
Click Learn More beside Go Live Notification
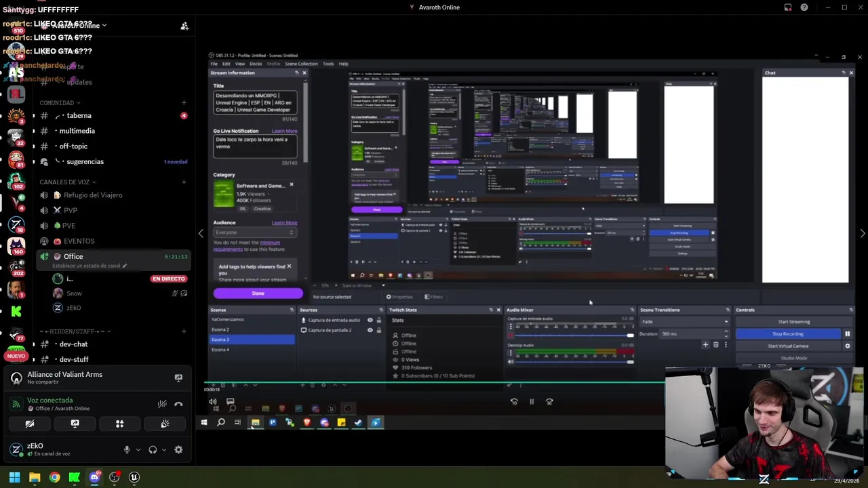(284, 131)
